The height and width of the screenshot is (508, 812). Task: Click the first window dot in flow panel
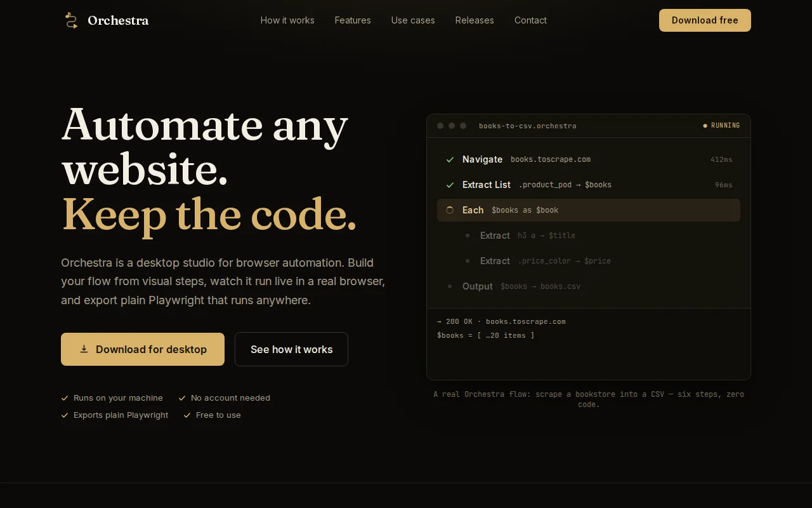(x=440, y=126)
